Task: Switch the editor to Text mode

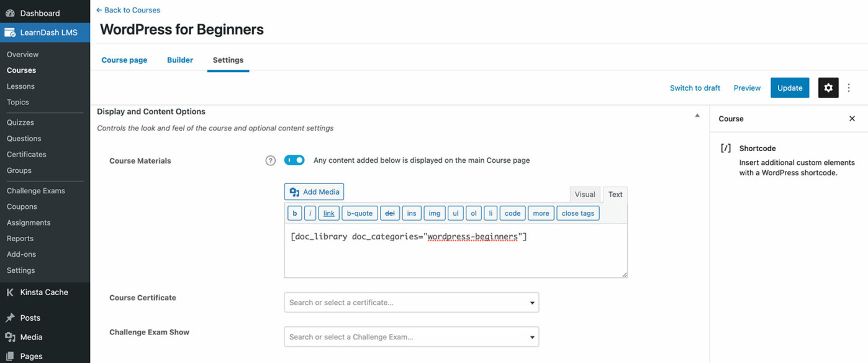Action: 615,194
